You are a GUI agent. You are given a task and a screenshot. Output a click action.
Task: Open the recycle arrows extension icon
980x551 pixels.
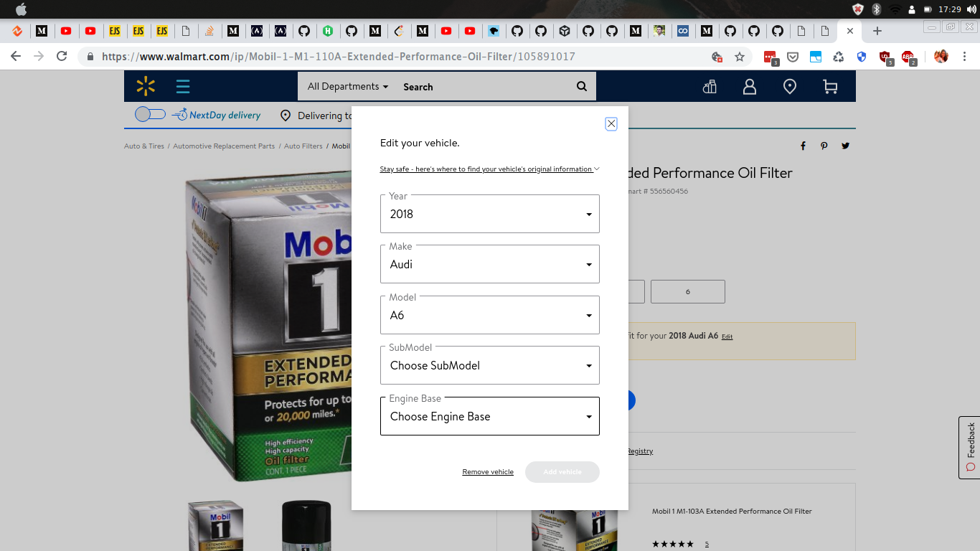pyautogui.click(x=839, y=57)
